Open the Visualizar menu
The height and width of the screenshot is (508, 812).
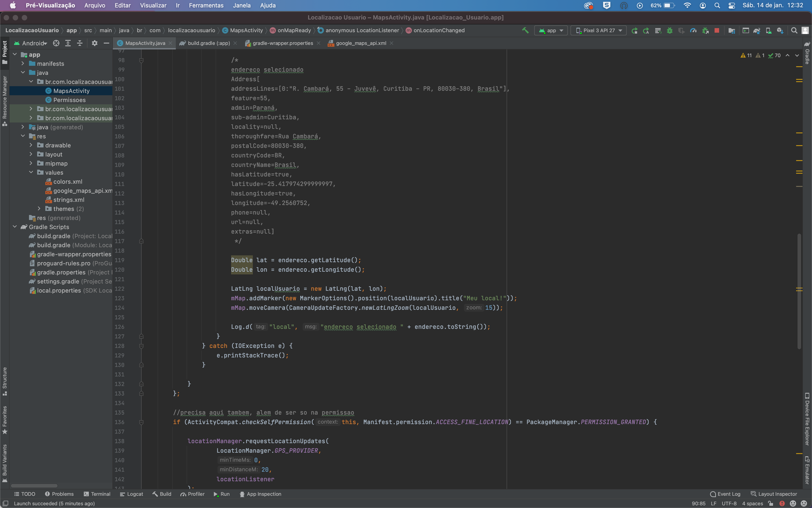coord(153,5)
